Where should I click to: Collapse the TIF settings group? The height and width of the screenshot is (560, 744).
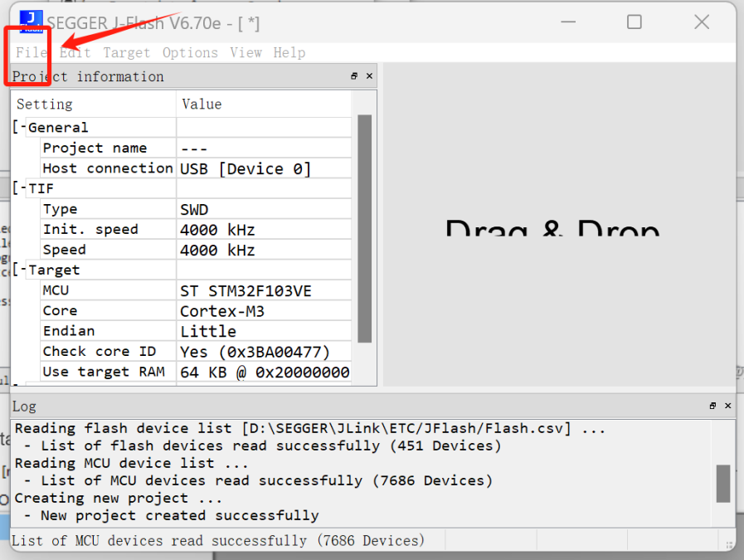[19, 188]
